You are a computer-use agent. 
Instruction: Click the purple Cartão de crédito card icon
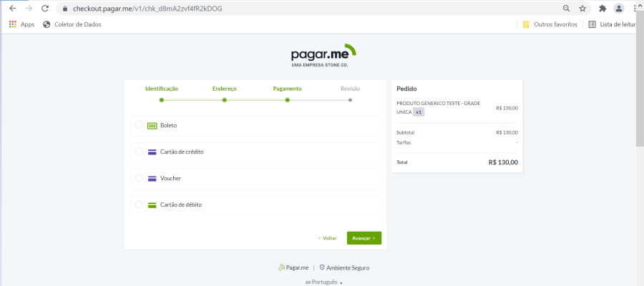click(x=152, y=152)
